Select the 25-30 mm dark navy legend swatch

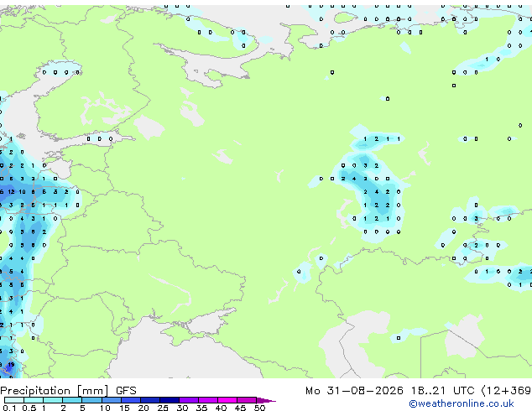[170, 400]
